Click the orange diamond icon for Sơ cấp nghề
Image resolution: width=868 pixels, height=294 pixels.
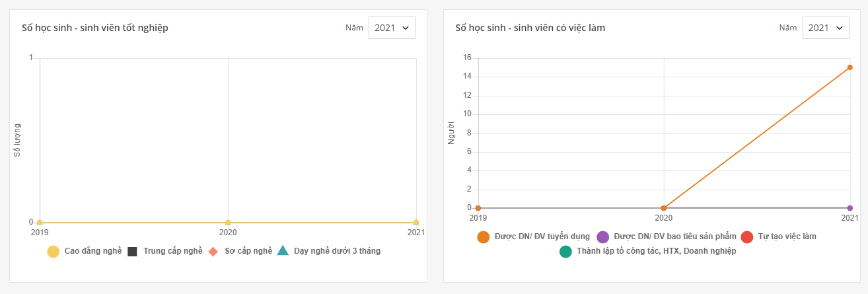(213, 251)
